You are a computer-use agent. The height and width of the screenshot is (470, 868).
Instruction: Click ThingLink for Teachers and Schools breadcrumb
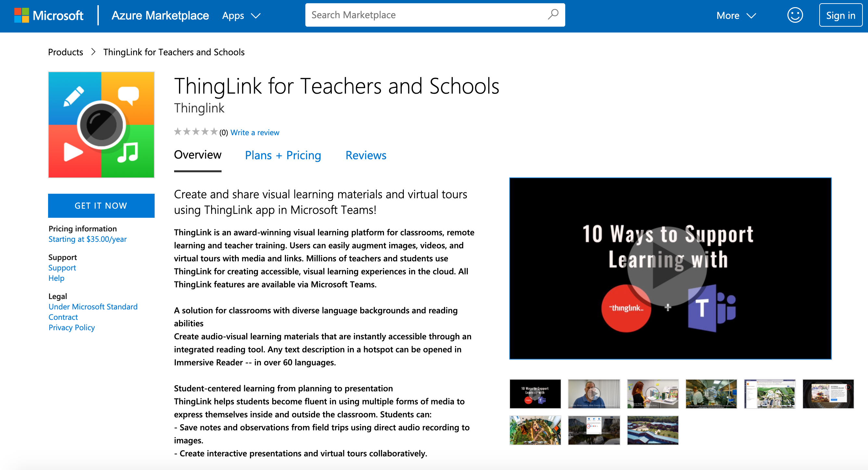pos(174,52)
